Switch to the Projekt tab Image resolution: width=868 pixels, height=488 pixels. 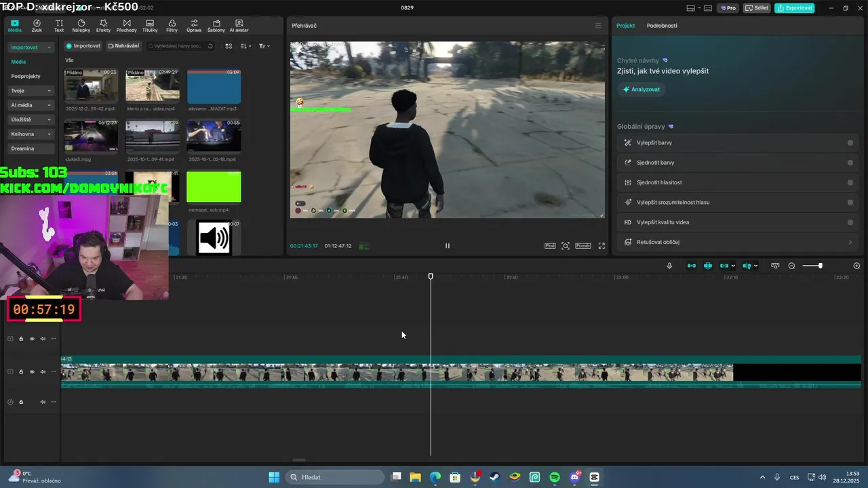tap(625, 26)
